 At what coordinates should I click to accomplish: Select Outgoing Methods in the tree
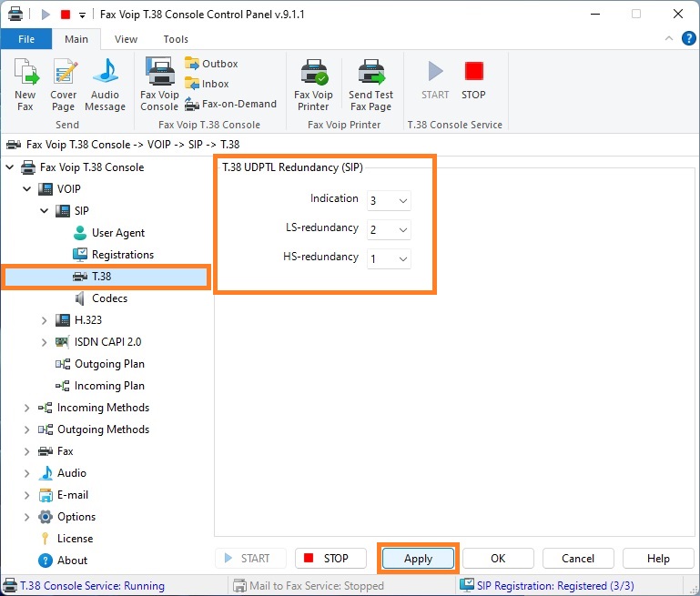click(94, 429)
